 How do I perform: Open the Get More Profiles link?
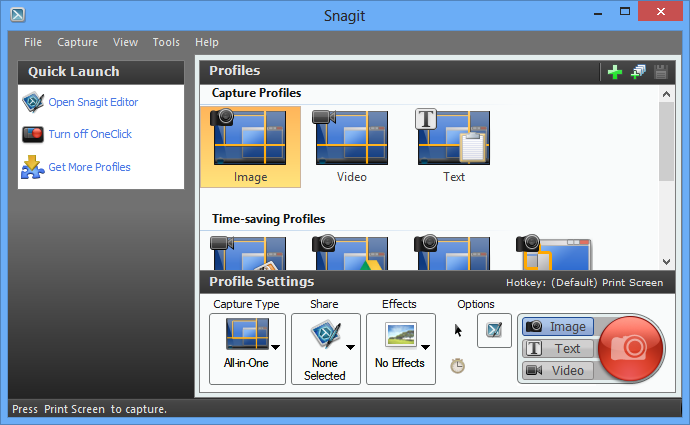pos(89,167)
